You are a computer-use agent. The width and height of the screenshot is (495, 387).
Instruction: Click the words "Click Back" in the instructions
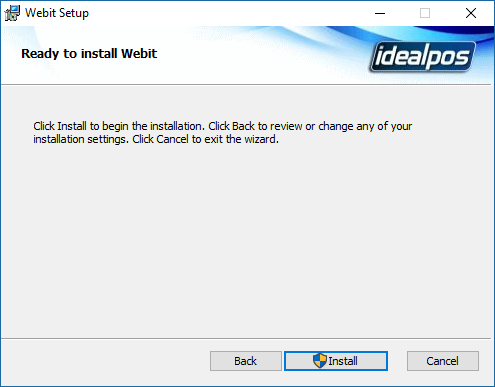[x=232, y=126]
